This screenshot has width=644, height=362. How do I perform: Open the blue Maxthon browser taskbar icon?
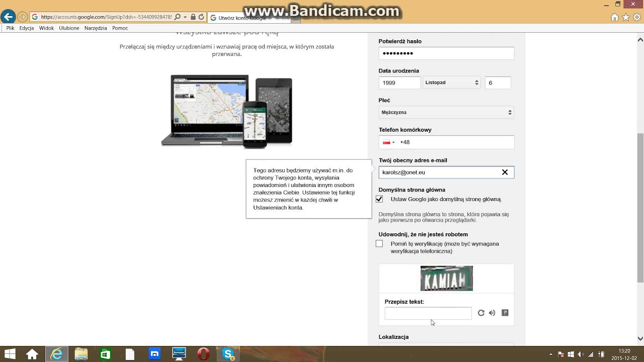click(x=154, y=354)
